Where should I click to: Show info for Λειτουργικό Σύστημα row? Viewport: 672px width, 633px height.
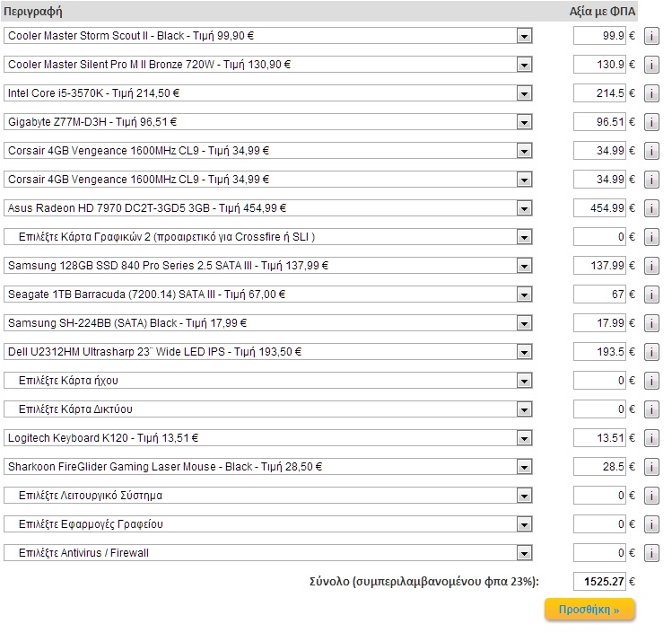(x=651, y=496)
